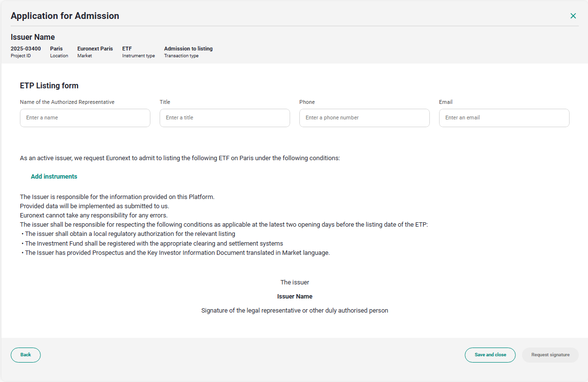This screenshot has width=588, height=382.
Task: Click the Phone label above the input
Action: click(x=307, y=102)
